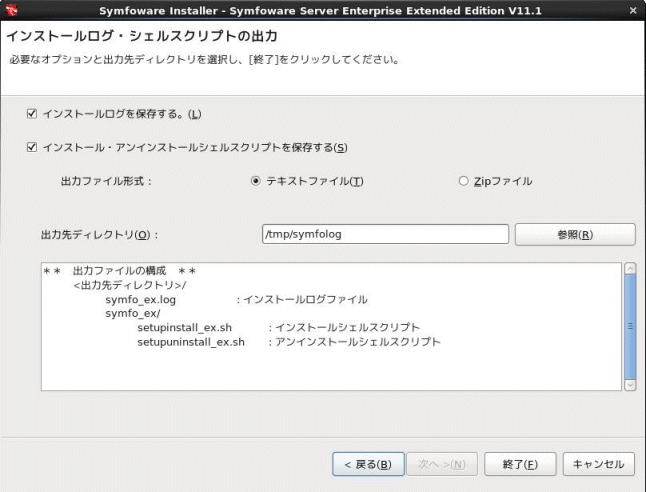Screen dimensions: 646x492
Task: Click the Symfoware installer title bar icon
Action: point(11,10)
